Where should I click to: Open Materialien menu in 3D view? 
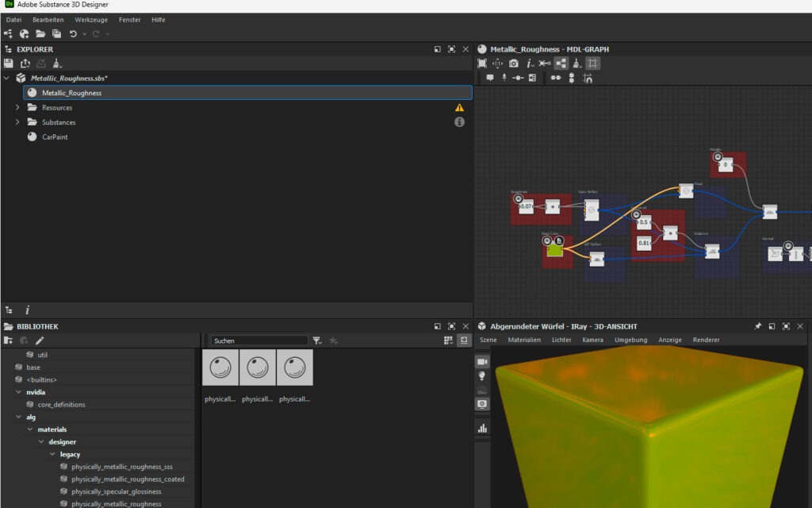[524, 340]
